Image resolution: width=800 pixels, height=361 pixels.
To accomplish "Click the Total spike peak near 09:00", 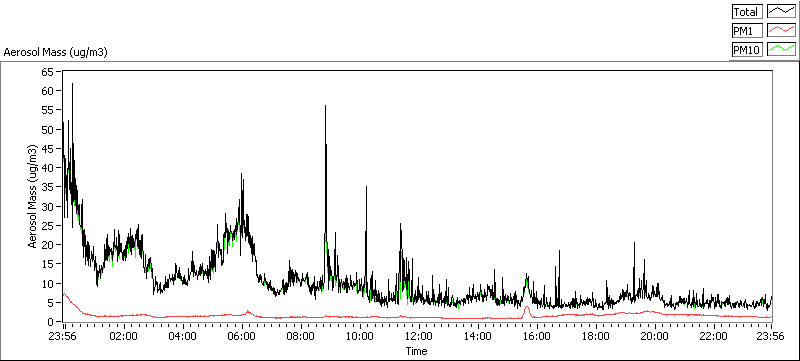I will click(326, 106).
